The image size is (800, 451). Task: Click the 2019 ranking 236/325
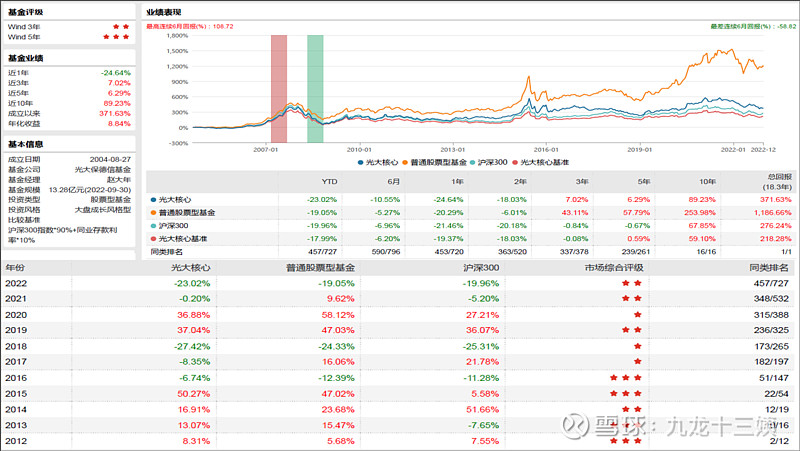pyautogui.click(x=771, y=331)
